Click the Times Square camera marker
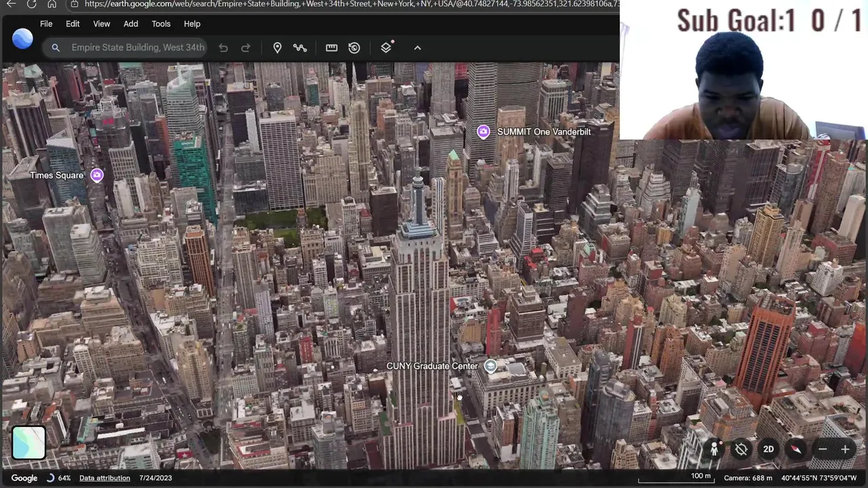The image size is (868, 488). click(x=97, y=176)
